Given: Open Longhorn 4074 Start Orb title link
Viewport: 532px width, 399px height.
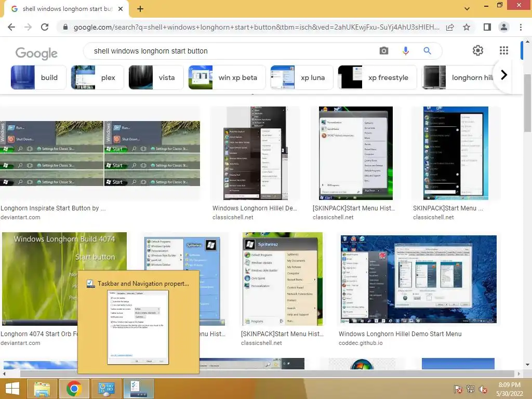Looking at the screenshot, I should [x=39, y=334].
